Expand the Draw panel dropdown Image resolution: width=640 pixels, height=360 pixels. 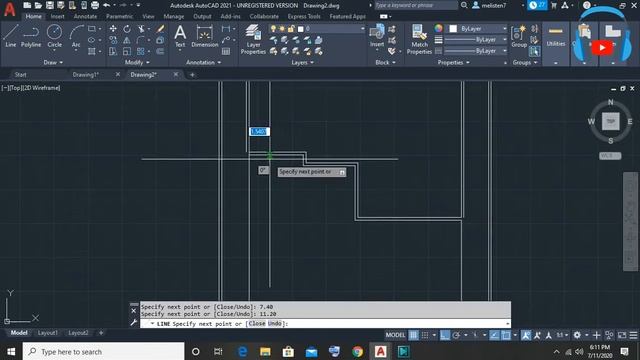53,62
